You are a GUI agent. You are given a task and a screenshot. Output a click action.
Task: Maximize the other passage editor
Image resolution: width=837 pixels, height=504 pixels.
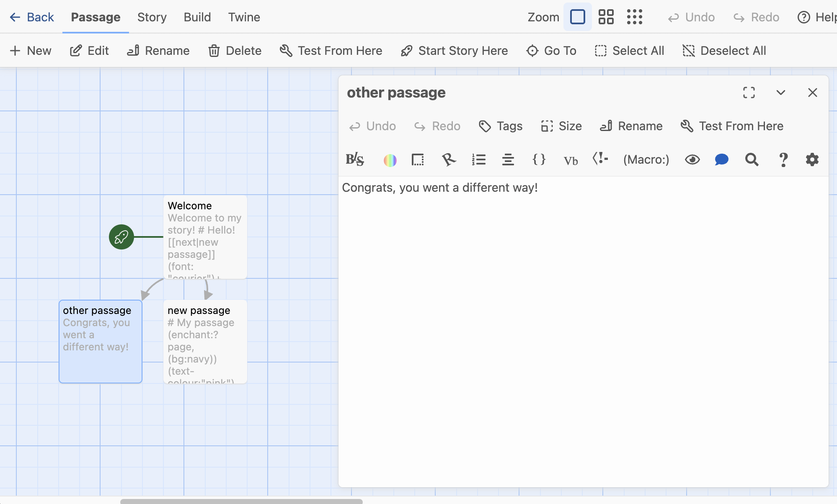(749, 93)
